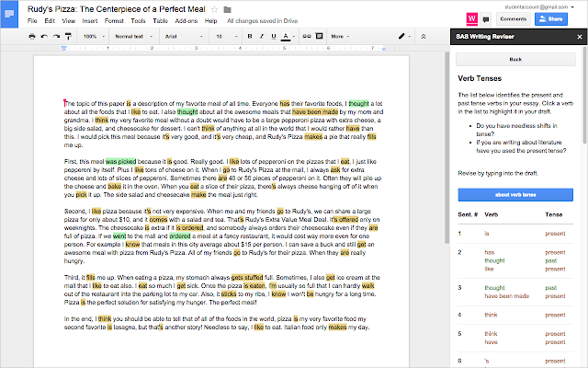588x368 pixels.
Task: Click the 'Verb' column header
Action: point(492,214)
